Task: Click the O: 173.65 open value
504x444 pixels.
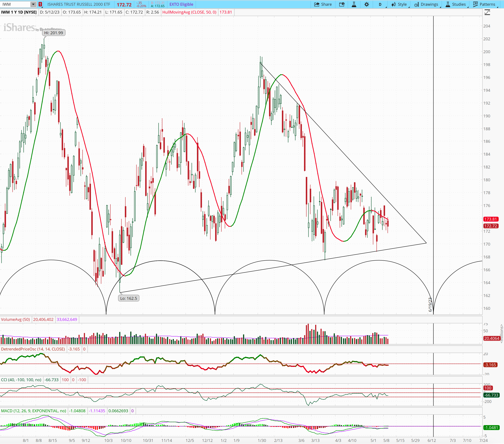Action: coord(72,12)
